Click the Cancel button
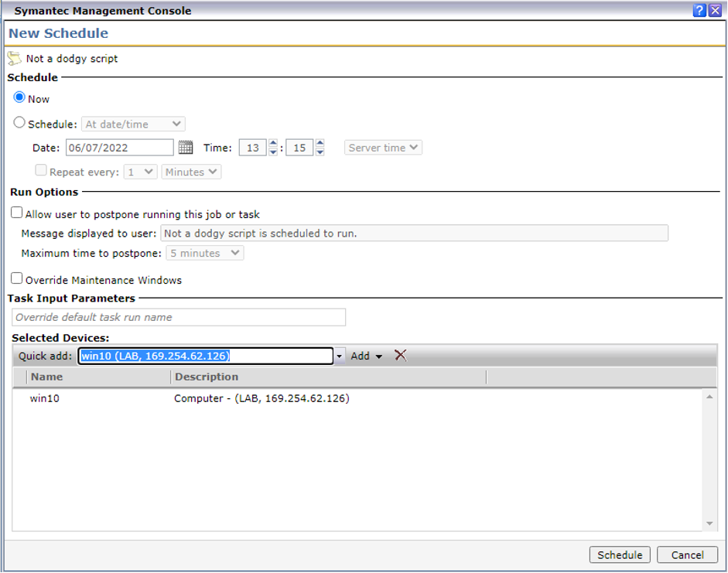 point(688,555)
